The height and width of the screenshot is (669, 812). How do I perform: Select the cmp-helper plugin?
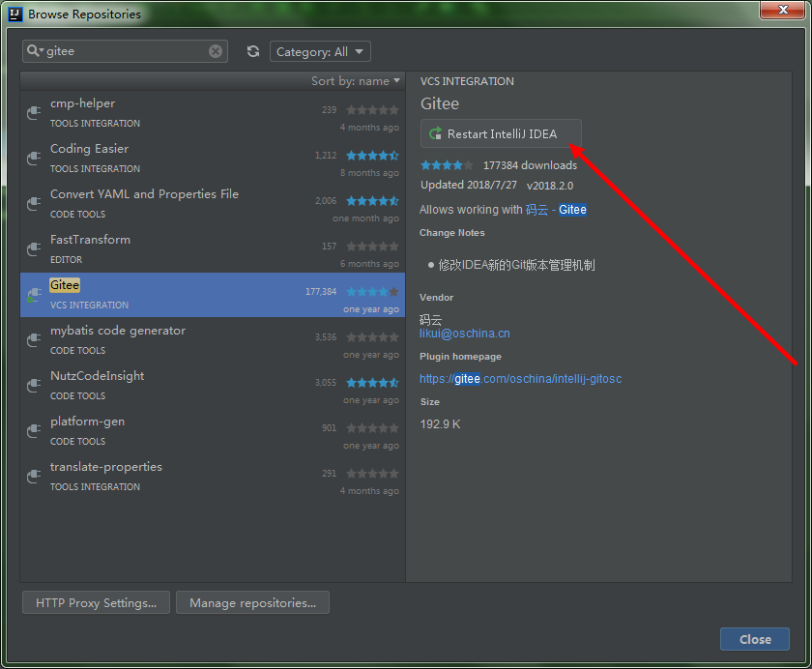click(213, 113)
